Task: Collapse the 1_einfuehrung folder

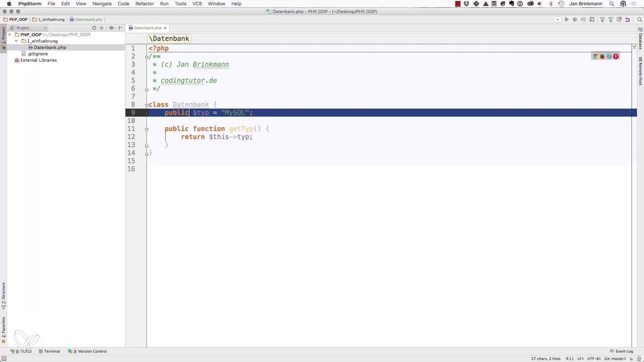Action: [16, 41]
